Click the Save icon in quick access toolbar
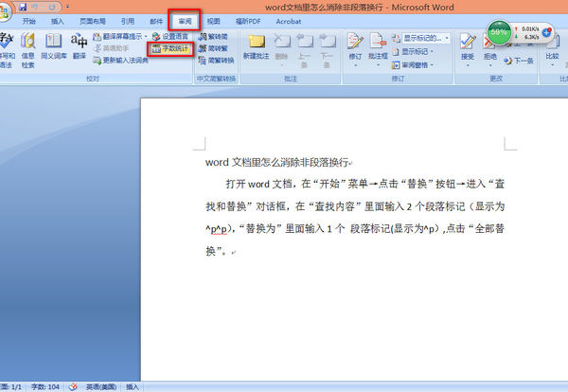Viewport: 568px width, 392px height. click(x=23, y=7)
